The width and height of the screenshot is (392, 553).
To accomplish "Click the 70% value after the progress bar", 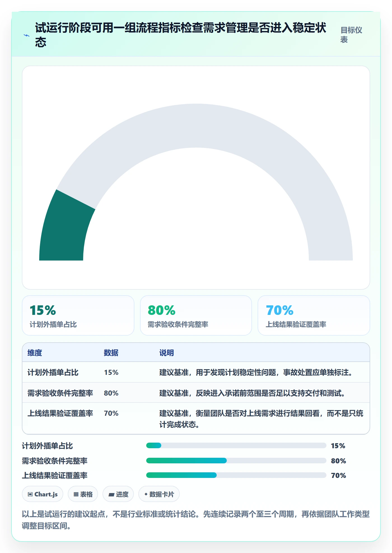I will click(x=339, y=475).
